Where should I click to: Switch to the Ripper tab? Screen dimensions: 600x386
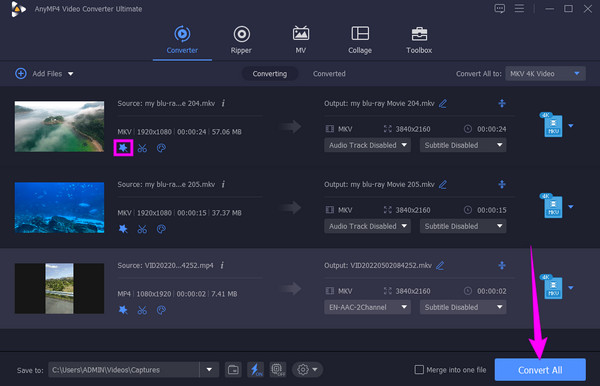(241, 40)
